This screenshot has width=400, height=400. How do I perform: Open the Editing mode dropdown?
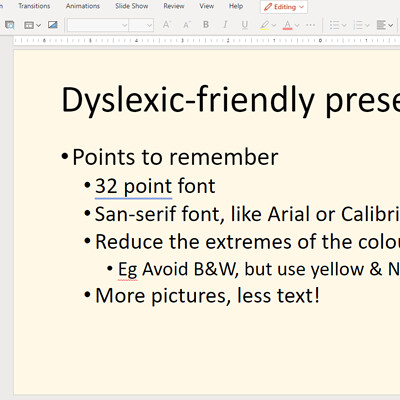coord(284,7)
